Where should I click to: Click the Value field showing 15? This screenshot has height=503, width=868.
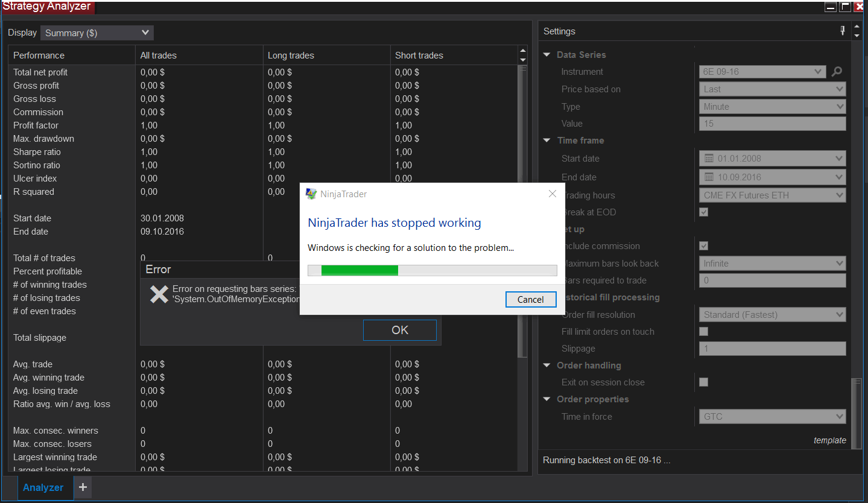pyautogui.click(x=773, y=124)
